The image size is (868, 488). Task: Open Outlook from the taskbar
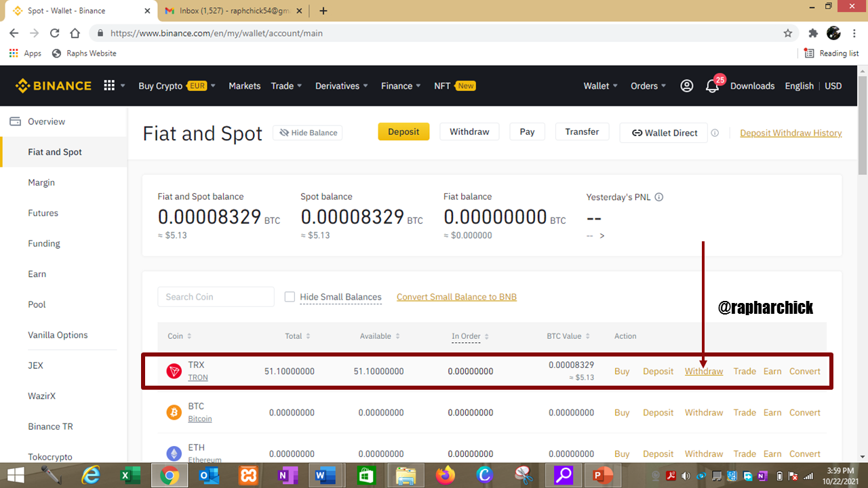pyautogui.click(x=209, y=475)
